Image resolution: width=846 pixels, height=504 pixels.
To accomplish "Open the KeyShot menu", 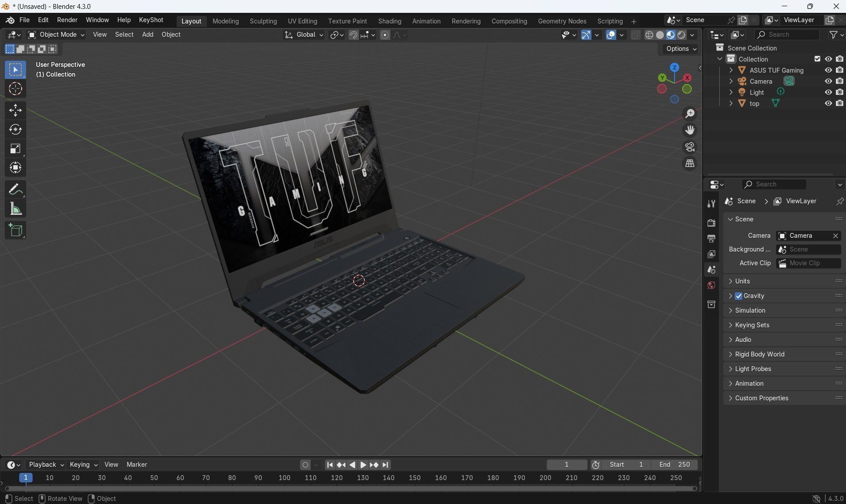I will point(151,20).
